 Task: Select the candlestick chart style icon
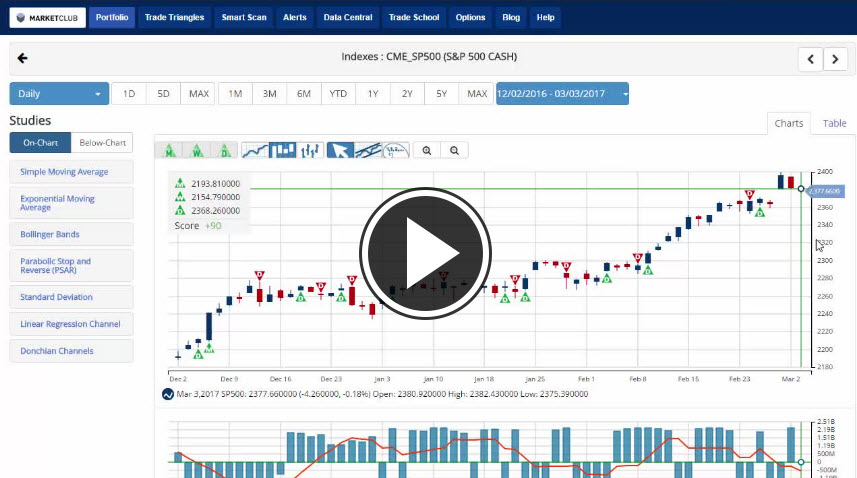click(283, 151)
